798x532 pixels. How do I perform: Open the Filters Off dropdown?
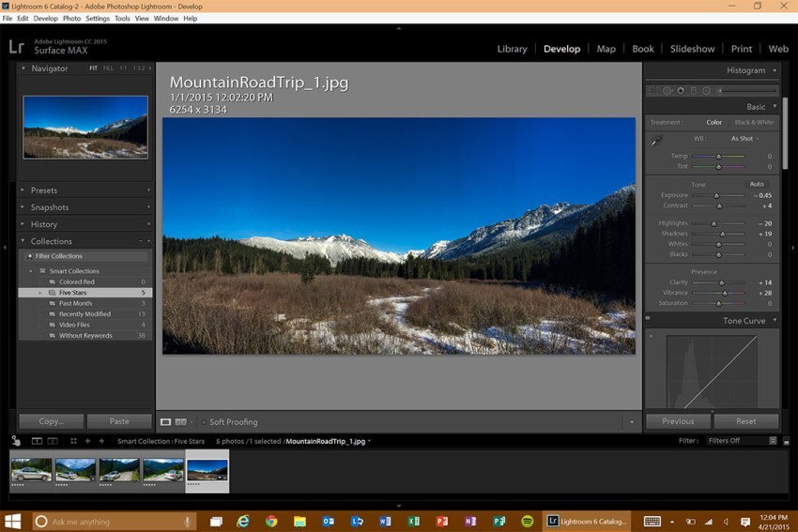pyautogui.click(x=742, y=441)
